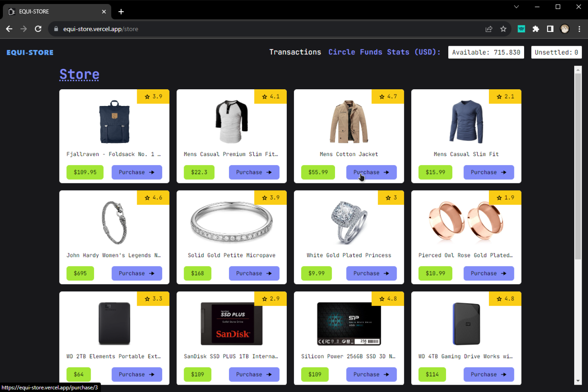Bookmark this page with the star icon
This screenshot has height=392, width=588.
503,29
